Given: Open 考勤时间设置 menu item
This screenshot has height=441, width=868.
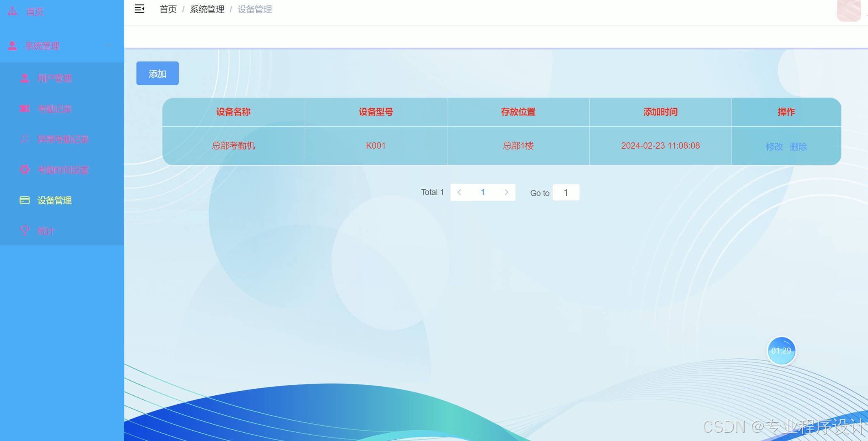Looking at the screenshot, I should pos(62,170).
